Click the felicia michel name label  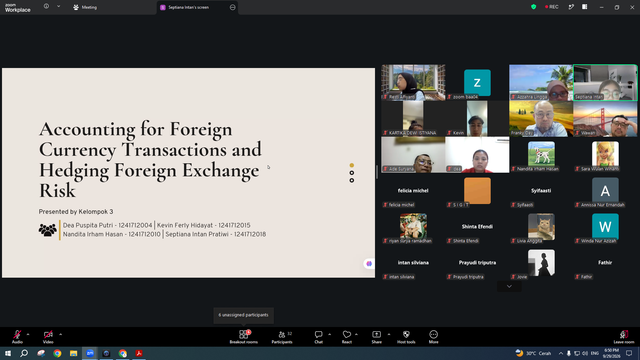pyautogui.click(x=413, y=191)
